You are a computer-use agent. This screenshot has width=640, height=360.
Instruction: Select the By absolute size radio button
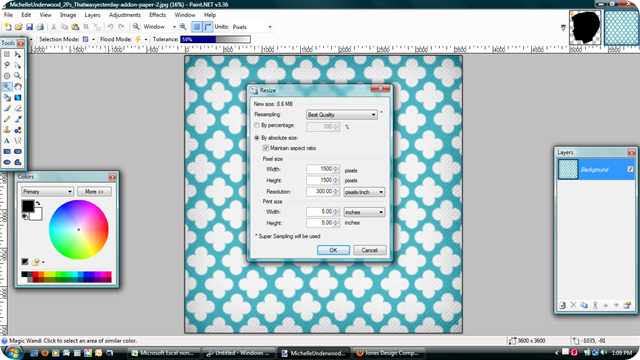coord(257,138)
